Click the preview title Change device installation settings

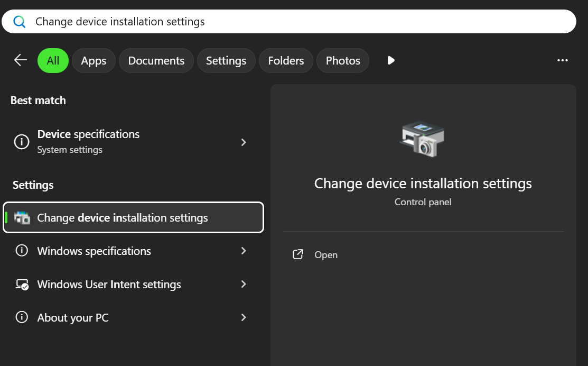[x=423, y=184]
